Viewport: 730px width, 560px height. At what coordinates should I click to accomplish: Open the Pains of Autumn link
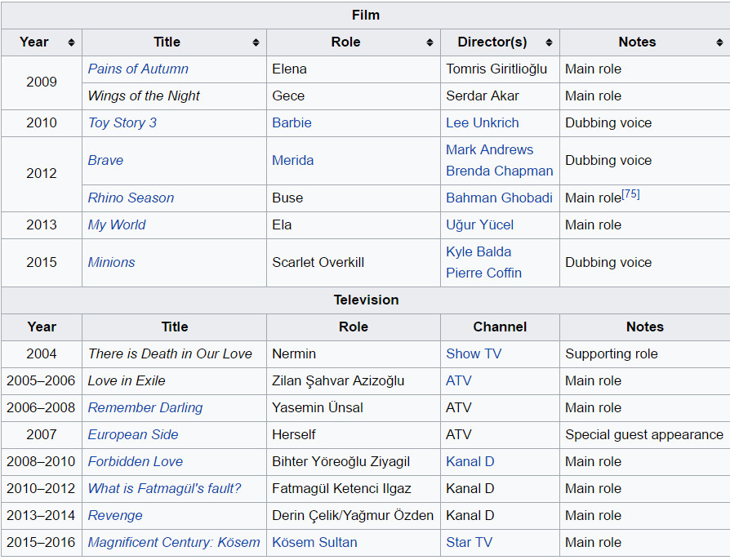(138, 69)
